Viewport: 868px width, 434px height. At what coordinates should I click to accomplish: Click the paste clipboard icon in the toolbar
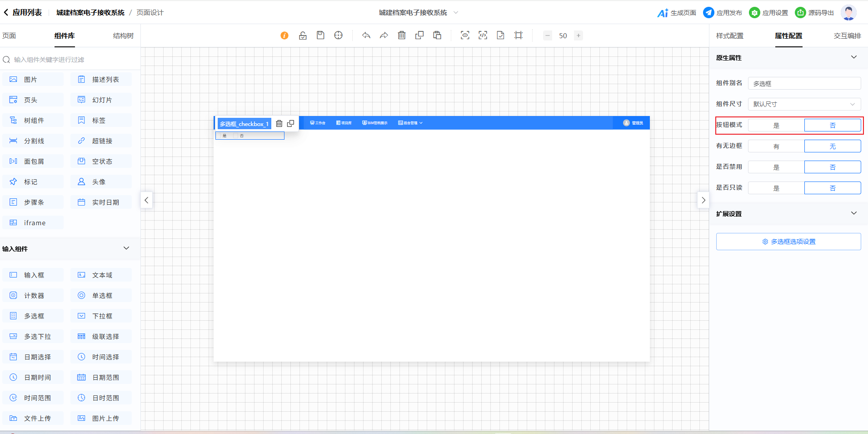[437, 35]
